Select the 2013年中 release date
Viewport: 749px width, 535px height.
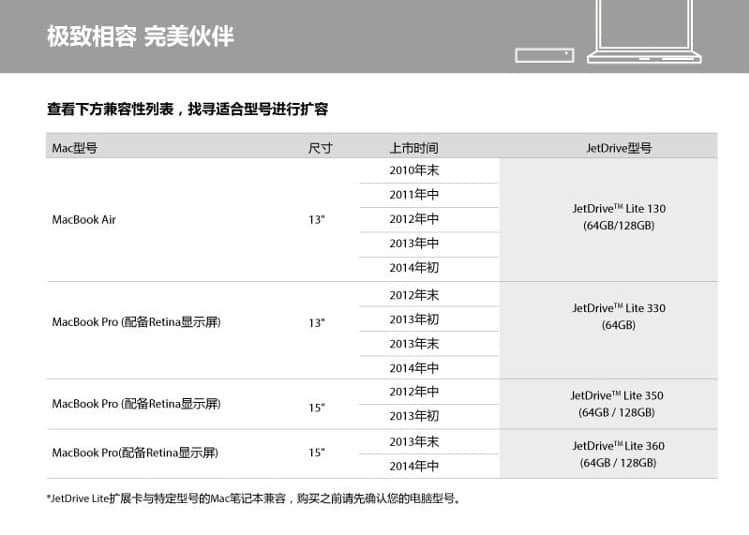pyautogui.click(x=414, y=244)
